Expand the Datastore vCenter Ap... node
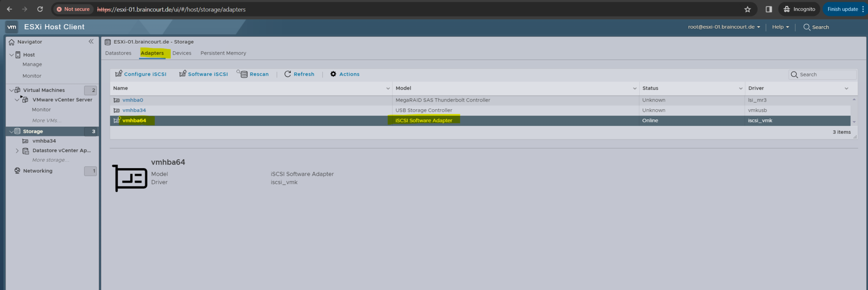Image resolution: width=868 pixels, height=290 pixels. click(17, 151)
